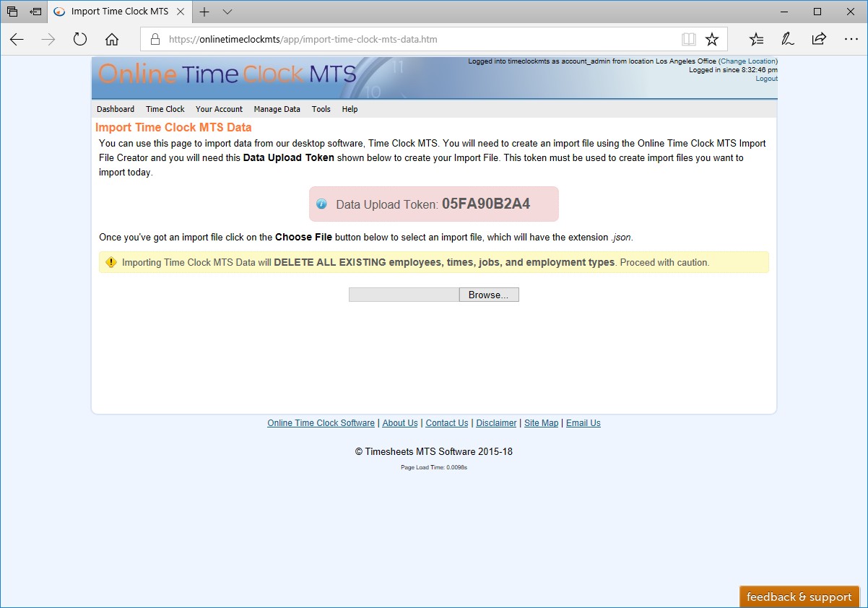Image resolution: width=868 pixels, height=608 pixels.
Task: Click the Browse... button
Action: (x=489, y=295)
